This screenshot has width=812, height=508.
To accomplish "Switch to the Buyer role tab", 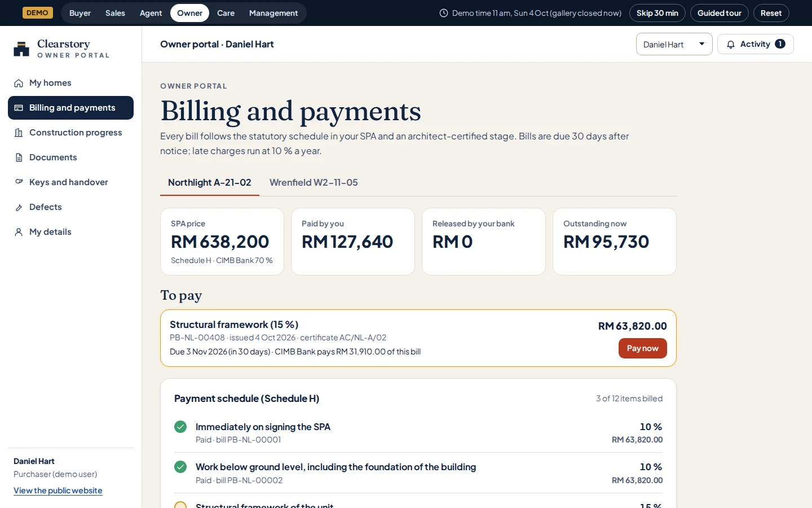I will [x=80, y=13].
